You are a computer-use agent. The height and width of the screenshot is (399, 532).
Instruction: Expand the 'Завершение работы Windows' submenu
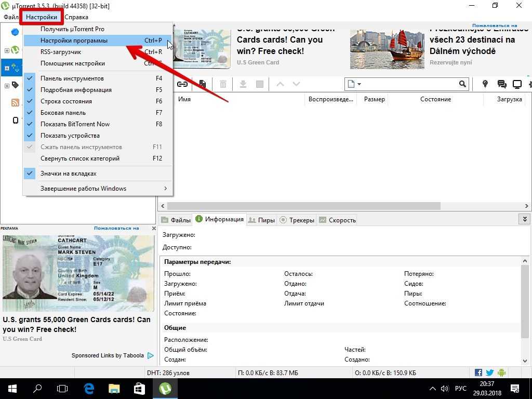(x=83, y=189)
